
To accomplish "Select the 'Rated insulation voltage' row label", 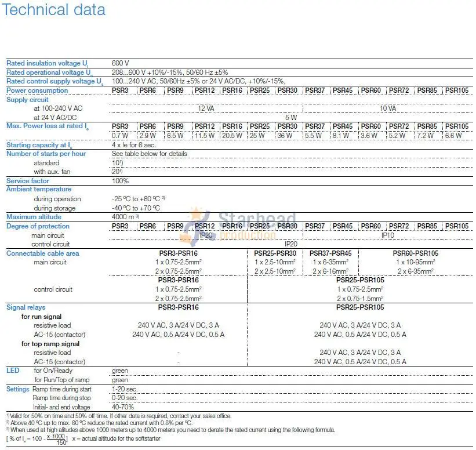I will coord(47,63).
